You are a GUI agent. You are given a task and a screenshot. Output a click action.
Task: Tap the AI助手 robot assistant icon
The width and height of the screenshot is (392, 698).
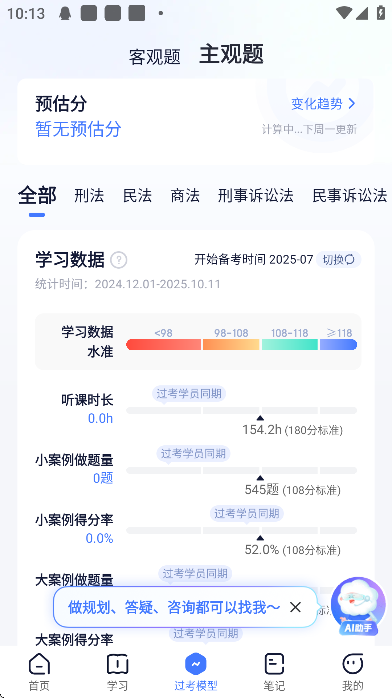click(359, 606)
